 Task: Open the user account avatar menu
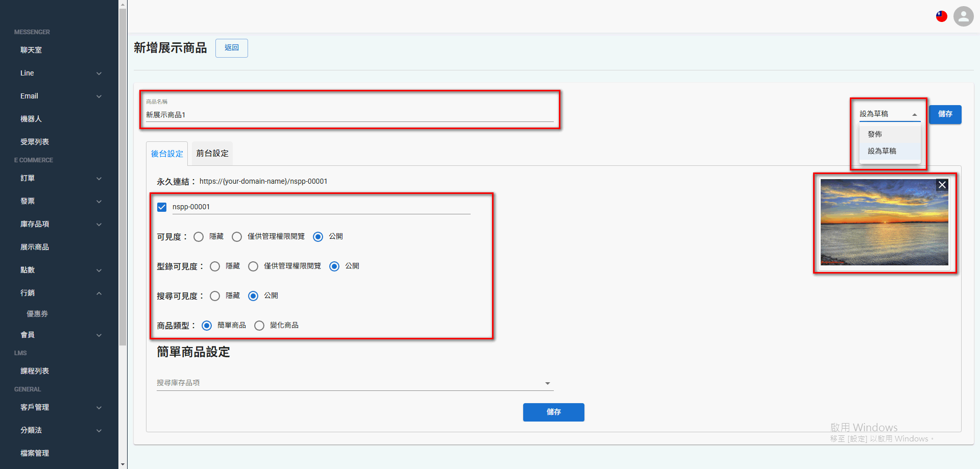tap(963, 16)
